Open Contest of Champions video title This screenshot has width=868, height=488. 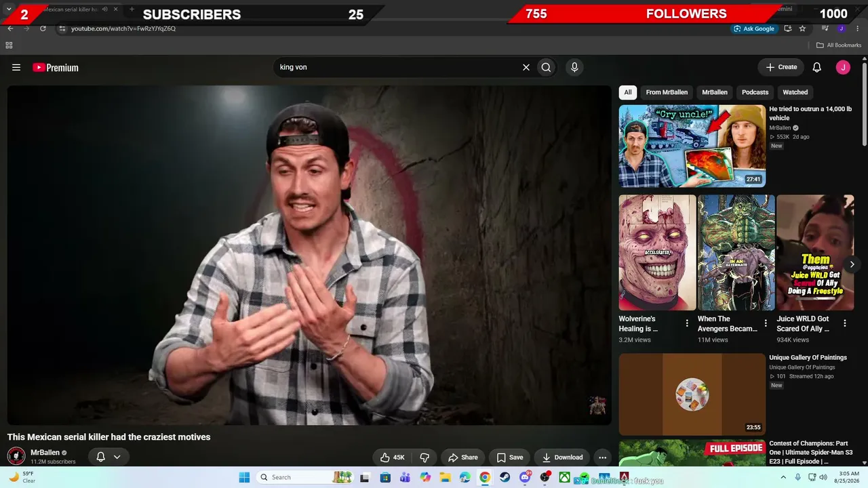click(811, 453)
